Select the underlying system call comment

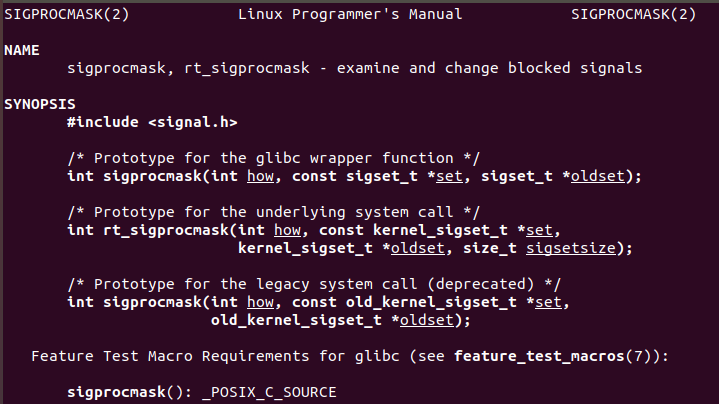[274, 212]
